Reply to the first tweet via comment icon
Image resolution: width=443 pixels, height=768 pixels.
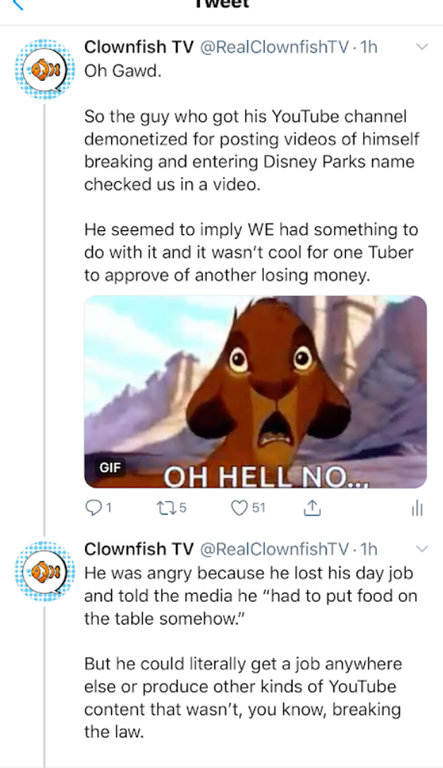click(98, 508)
